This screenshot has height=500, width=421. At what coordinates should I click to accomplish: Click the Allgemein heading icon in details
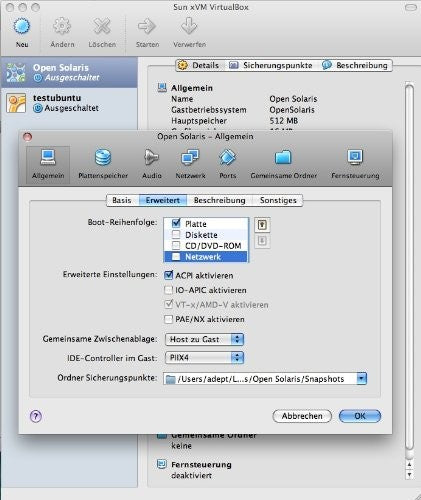click(162, 88)
